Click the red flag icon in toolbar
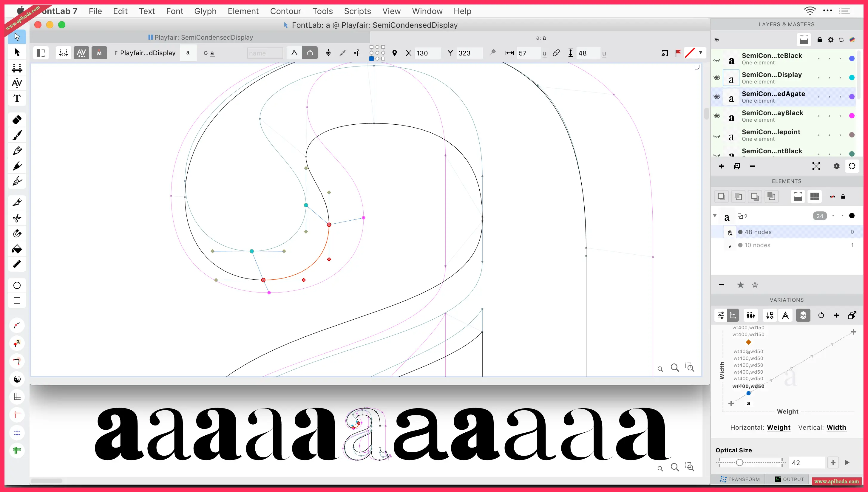This screenshot has width=868, height=492. [678, 53]
